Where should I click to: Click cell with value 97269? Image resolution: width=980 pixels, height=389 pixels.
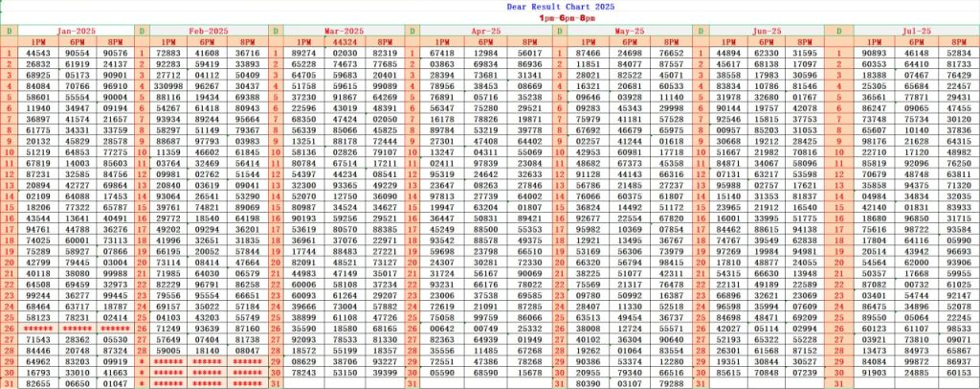728,250
